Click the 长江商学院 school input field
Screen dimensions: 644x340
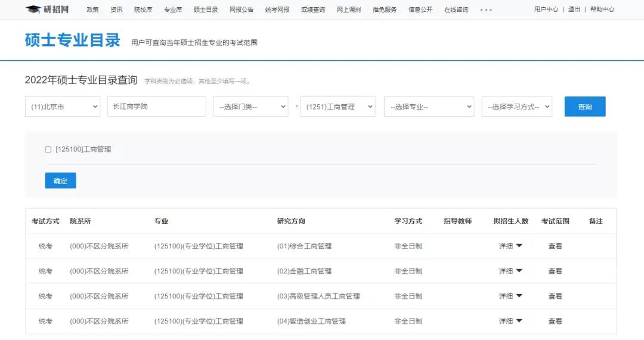[156, 107]
